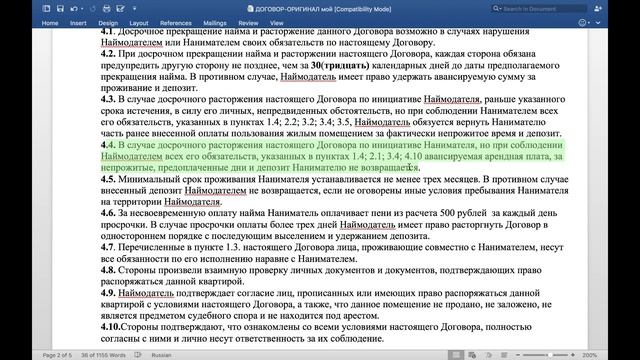
Task: Click the clause number "4.7."
Action: pyautogui.click(x=108, y=247)
